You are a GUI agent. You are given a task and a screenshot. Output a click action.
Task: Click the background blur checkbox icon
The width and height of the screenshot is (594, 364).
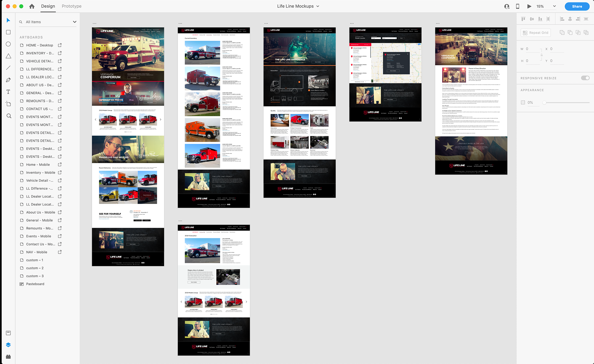click(523, 103)
